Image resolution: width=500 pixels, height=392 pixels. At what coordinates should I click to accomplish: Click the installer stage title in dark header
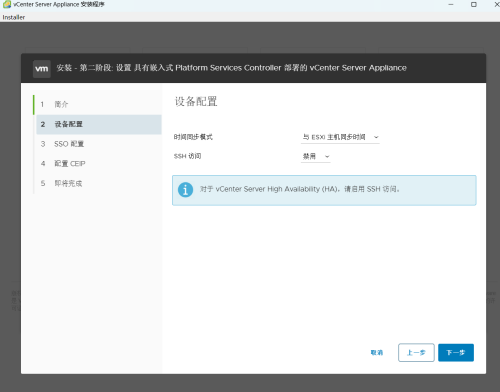coord(231,68)
